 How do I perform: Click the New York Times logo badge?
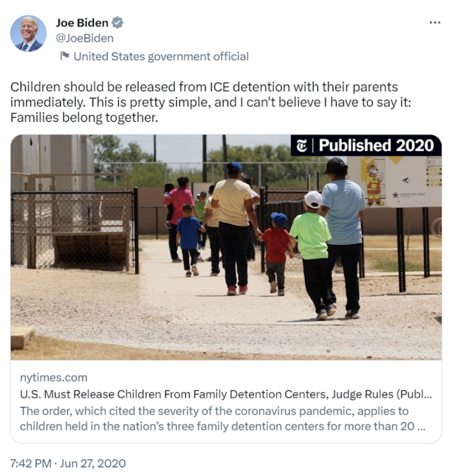click(302, 146)
